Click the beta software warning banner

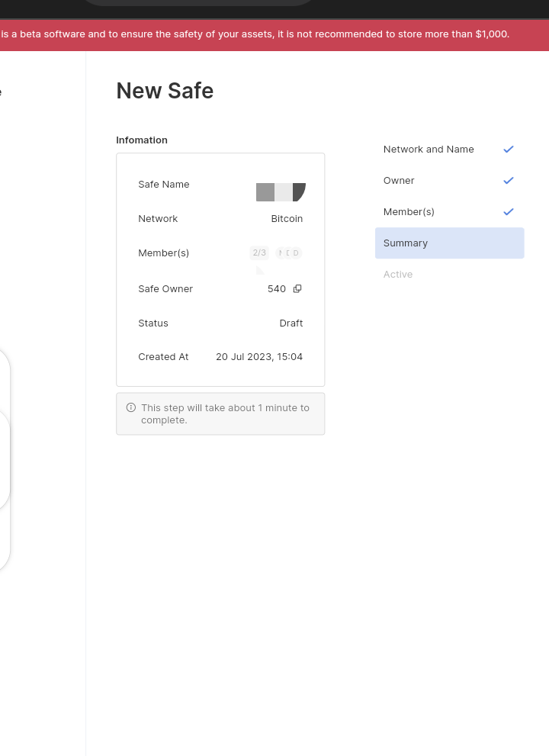[255, 34]
